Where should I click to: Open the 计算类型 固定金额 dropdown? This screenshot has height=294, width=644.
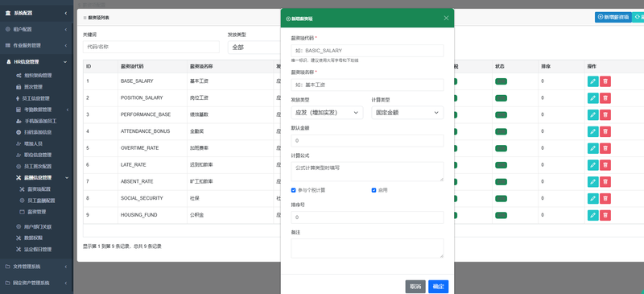click(407, 113)
